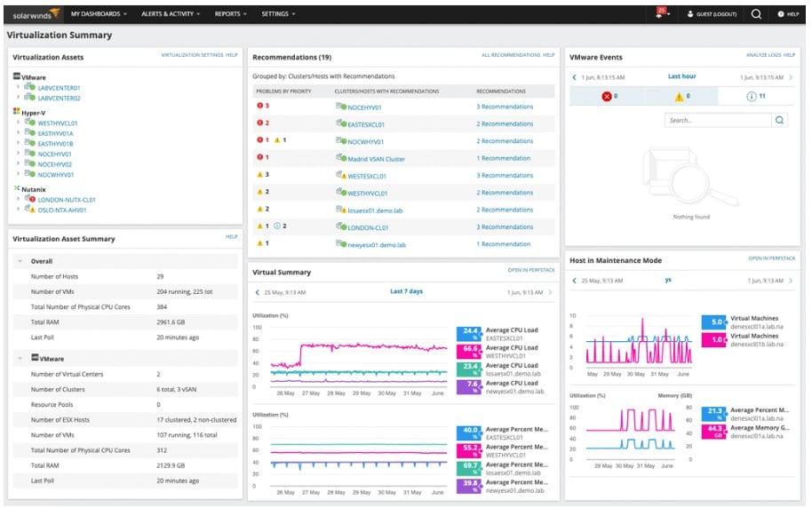
Task: Open Analyze Logs link in VMware Events
Action: [763, 55]
